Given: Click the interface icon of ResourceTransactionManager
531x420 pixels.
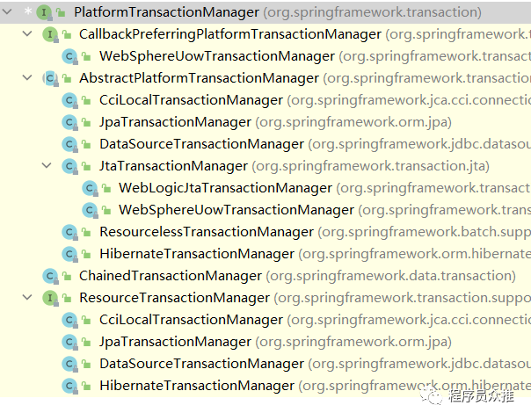Looking at the screenshot, I should 50,299.
